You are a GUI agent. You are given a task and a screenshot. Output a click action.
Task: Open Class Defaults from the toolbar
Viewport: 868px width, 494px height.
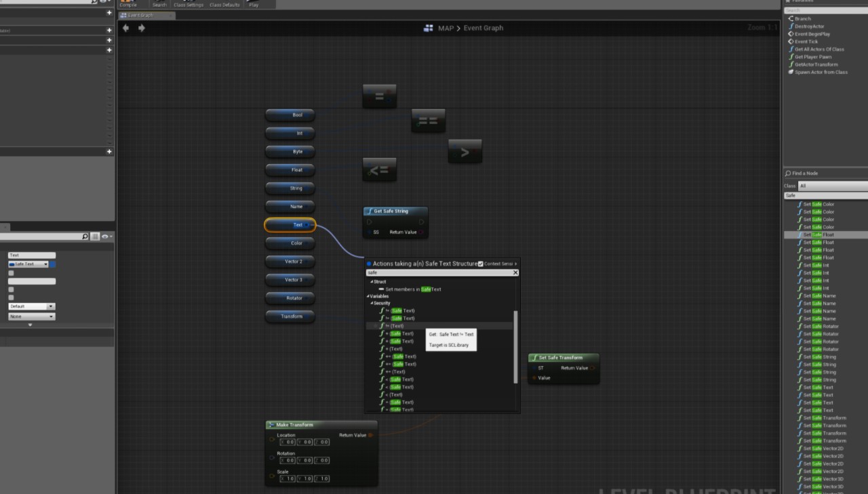point(224,4)
